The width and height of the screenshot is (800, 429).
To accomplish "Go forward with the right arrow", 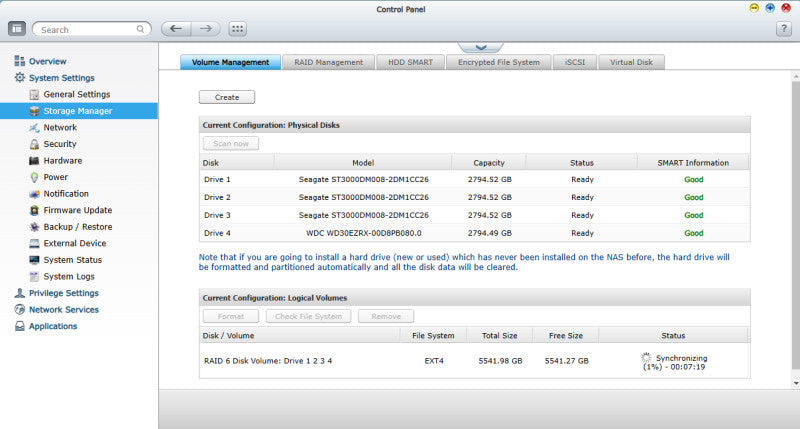I will click(x=206, y=29).
